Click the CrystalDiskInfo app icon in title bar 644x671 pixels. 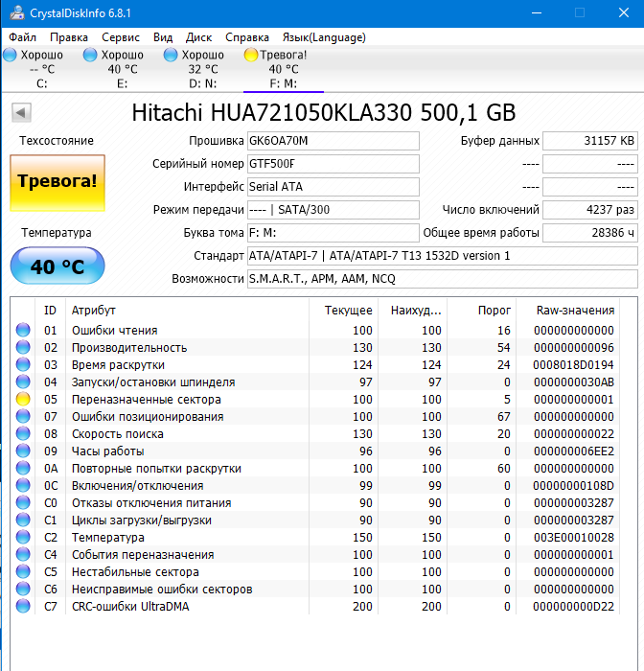pyautogui.click(x=17, y=12)
